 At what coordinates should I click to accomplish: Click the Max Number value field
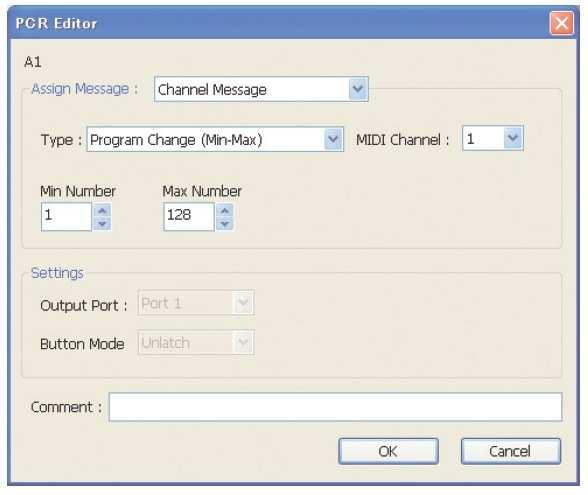click(x=189, y=216)
